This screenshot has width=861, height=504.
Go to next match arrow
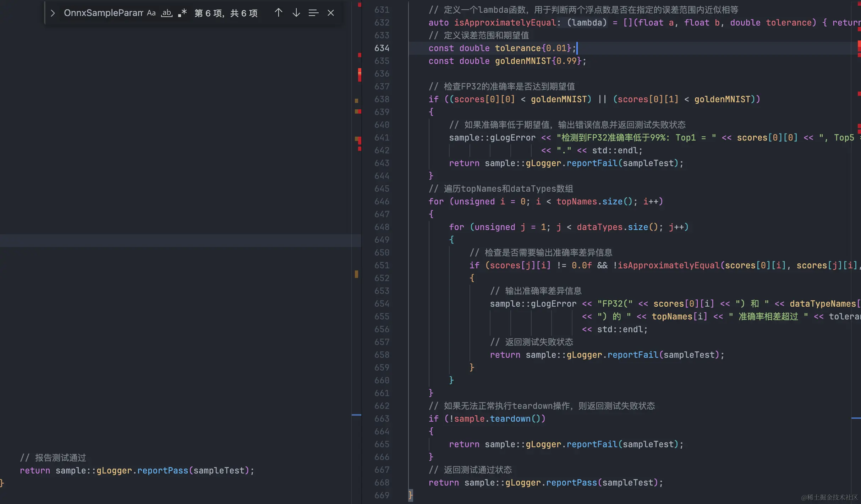(x=296, y=13)
